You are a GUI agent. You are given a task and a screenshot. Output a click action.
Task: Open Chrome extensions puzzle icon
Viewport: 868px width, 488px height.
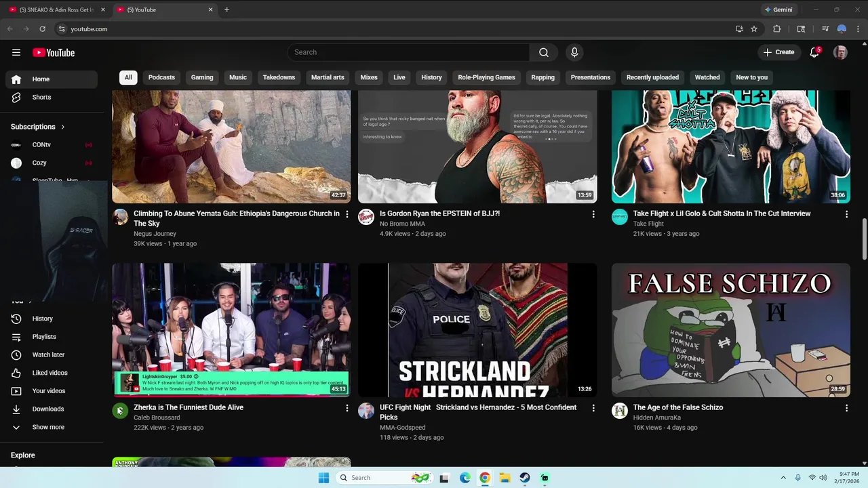pos(777,29)
